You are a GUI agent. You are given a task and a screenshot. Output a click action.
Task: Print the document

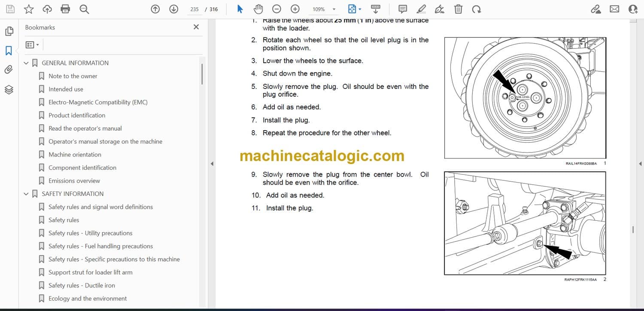point(65,9)
